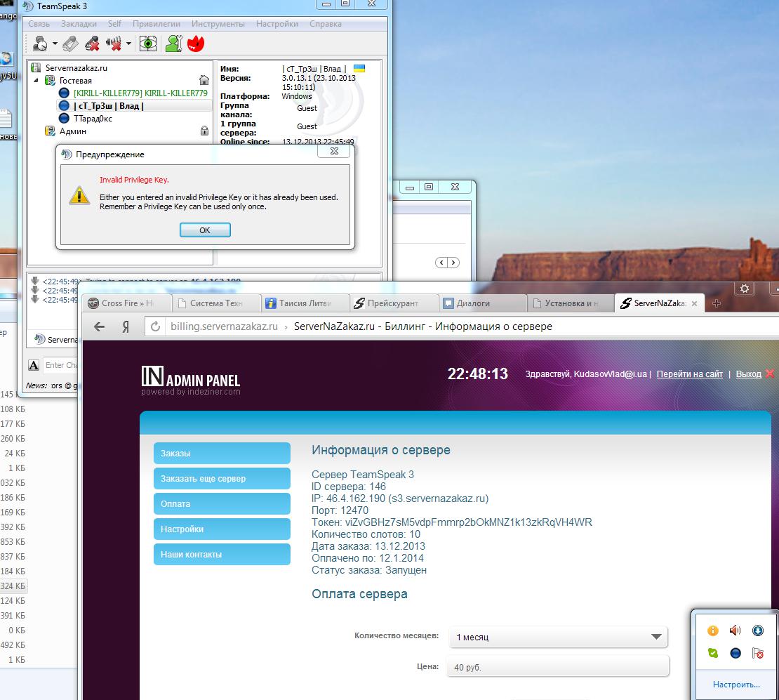This screenshot has width=779, height=700.
Task: Click the disconnect plug toolbar icon
Action: (x=71, y=44)
